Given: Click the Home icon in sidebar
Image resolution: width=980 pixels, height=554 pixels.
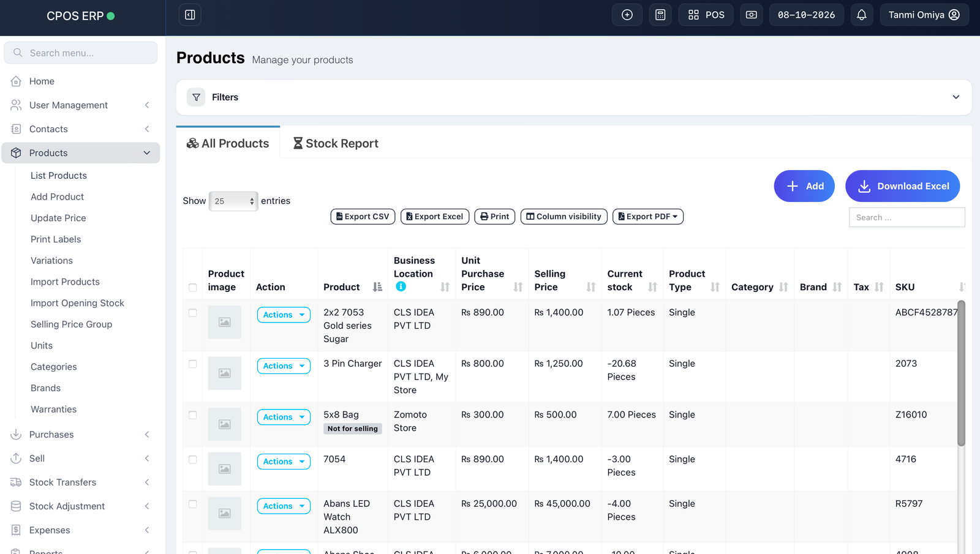Looking at the screenshot, I should pos(17,81).
